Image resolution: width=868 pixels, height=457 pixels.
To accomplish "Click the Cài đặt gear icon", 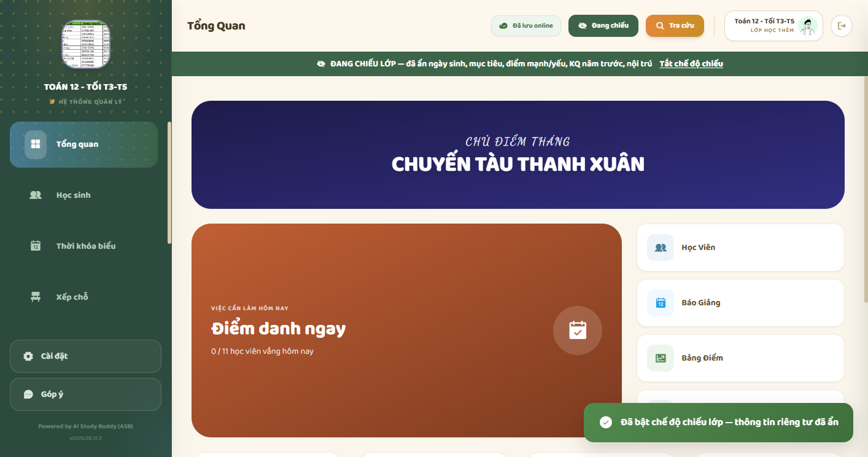I will [x=28, y=356].
